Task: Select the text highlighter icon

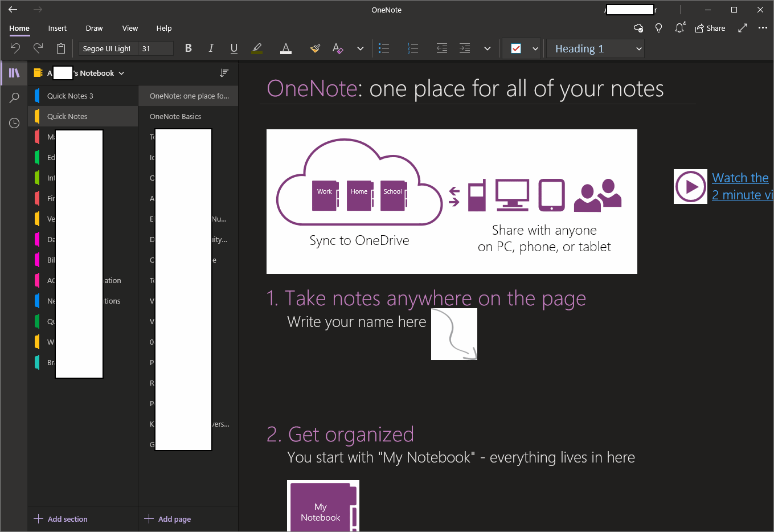Action: click(x=257, y=48)
